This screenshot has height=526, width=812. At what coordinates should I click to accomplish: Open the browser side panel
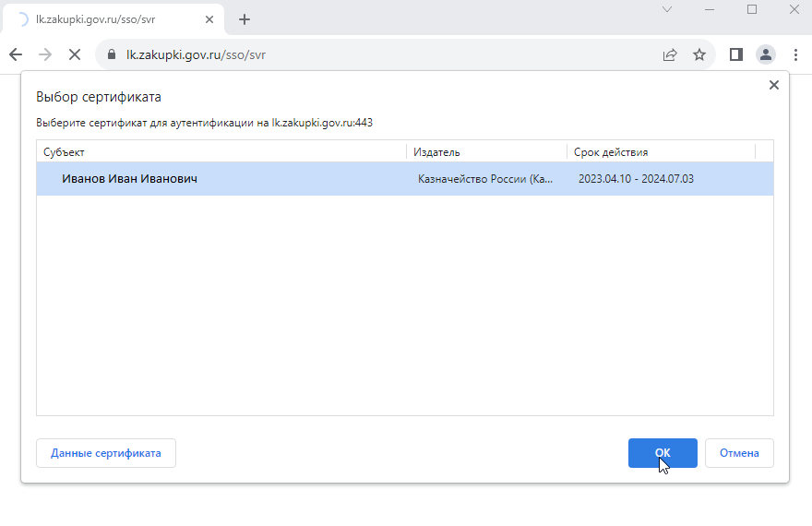tap(735, 54)
